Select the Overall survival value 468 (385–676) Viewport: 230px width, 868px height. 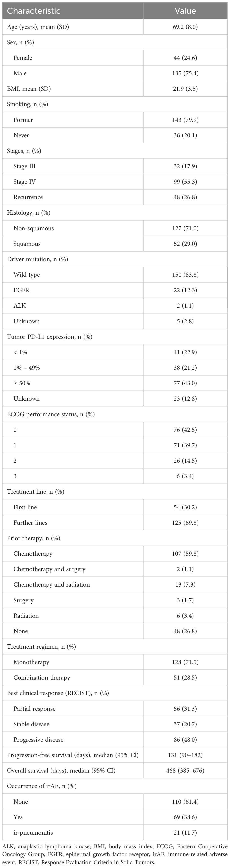tap(185, 771)
